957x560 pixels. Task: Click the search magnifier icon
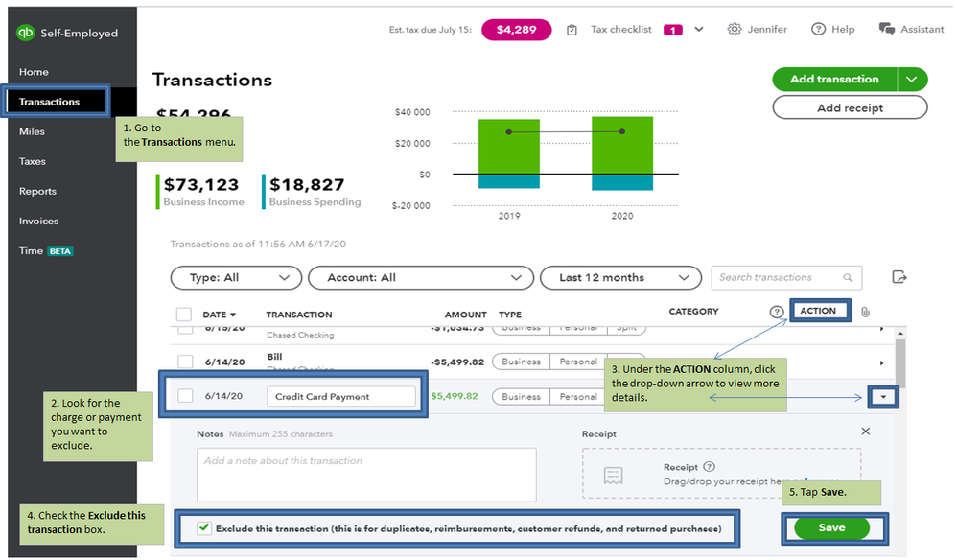[848, 277]
